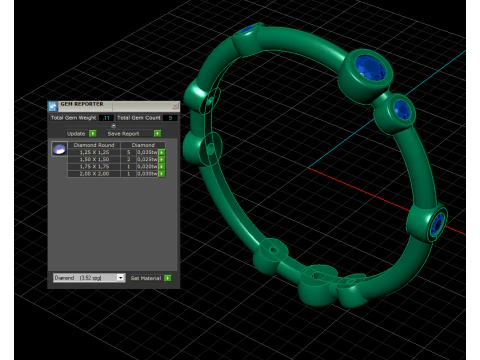Click the Update label
This screenshot has height=360, width=480.
[x=76, y=134]
